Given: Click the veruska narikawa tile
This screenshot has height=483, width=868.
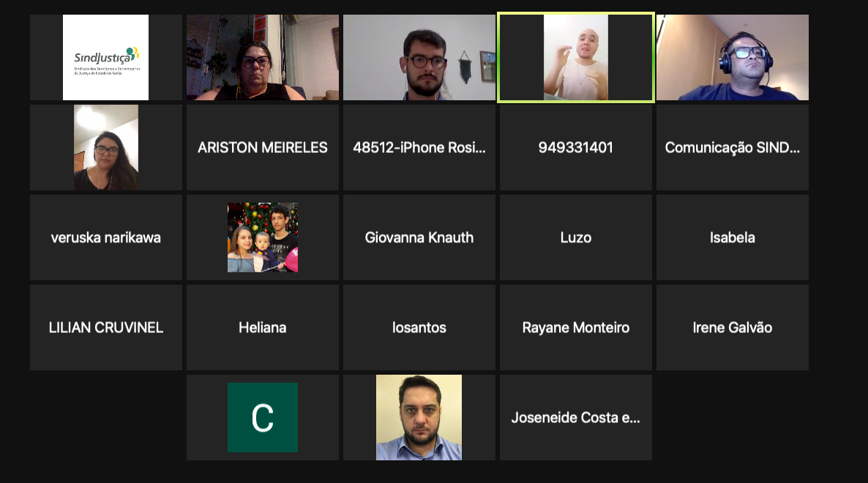Looking at the screenshot, I should (x=105, y=238).
